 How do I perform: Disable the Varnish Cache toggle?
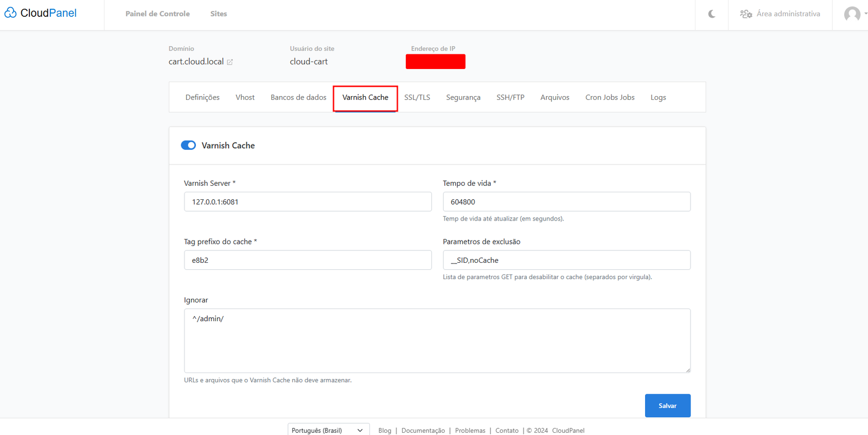(x=188, y=146)
